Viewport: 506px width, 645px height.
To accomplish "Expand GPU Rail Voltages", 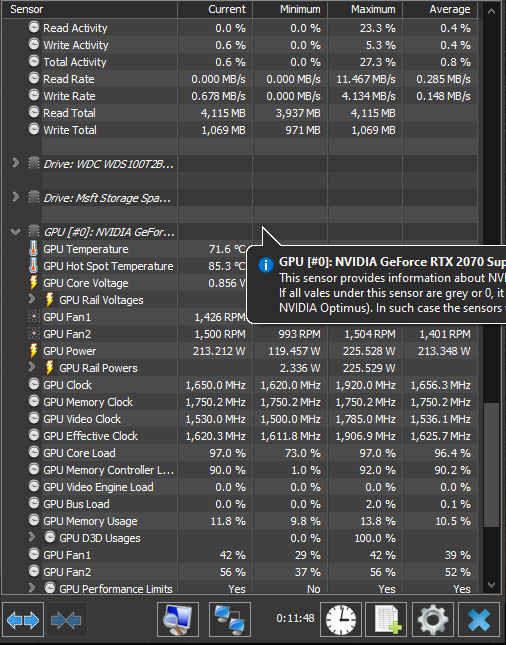I will 32,299.
